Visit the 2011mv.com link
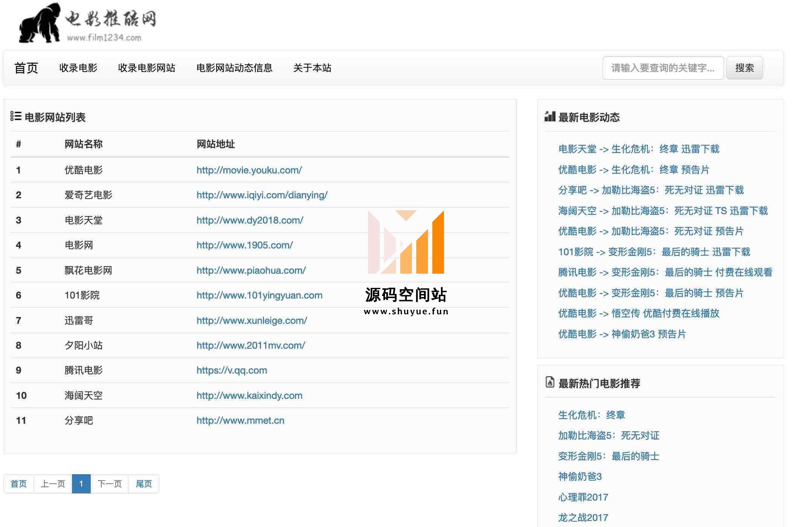The height and width of the screenshot is (527, 812). 251,345
